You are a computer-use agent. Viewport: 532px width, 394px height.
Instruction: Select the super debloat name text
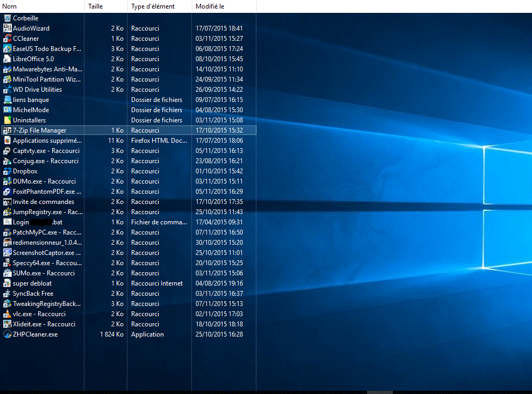[x=32, y=283]
